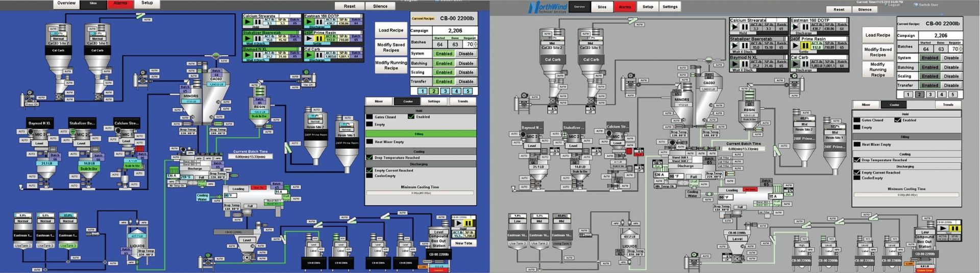
Task: Toggle Drop Temperature Reached checkbox, gray screen
Action: [x=856, y=160]
